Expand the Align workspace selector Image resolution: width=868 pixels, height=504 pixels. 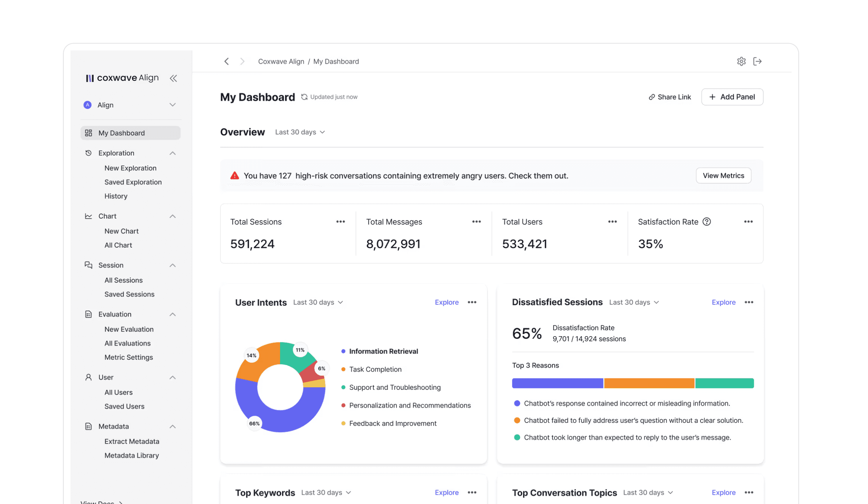tap(172, 105)
